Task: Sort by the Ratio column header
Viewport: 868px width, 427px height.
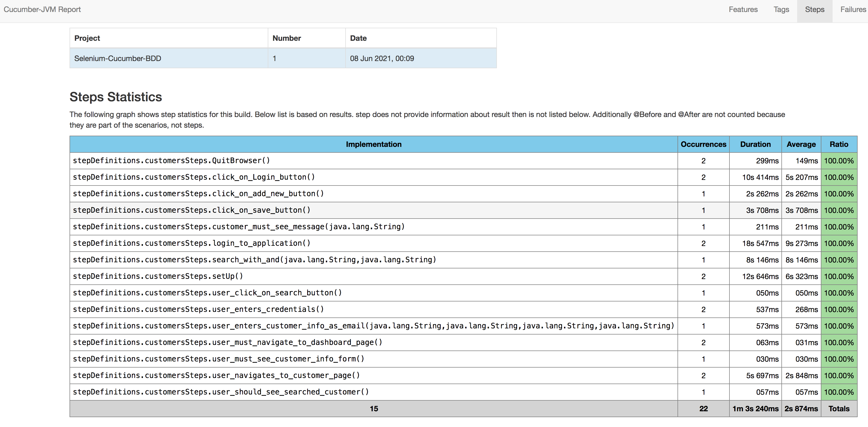Action: (839, 144)
